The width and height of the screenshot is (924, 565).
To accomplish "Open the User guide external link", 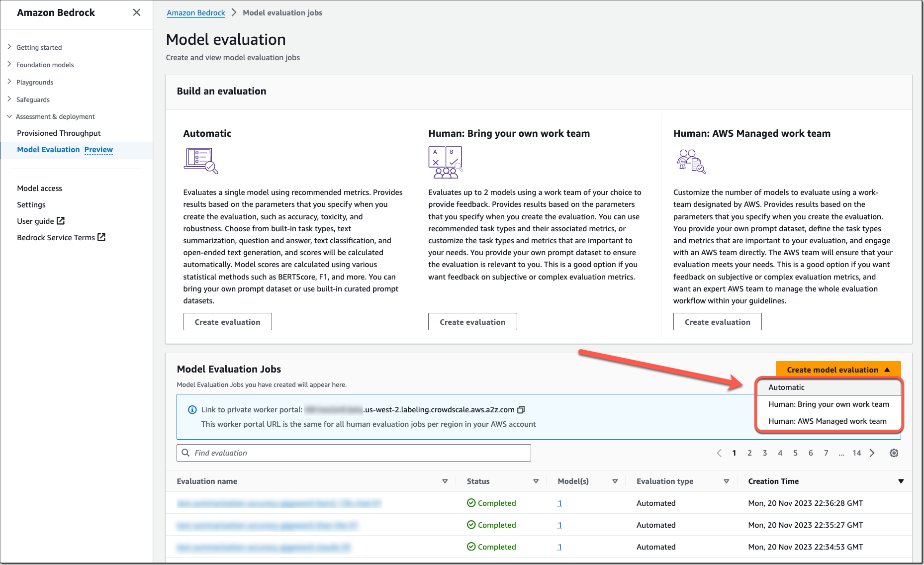I will (x=41, y=221).
